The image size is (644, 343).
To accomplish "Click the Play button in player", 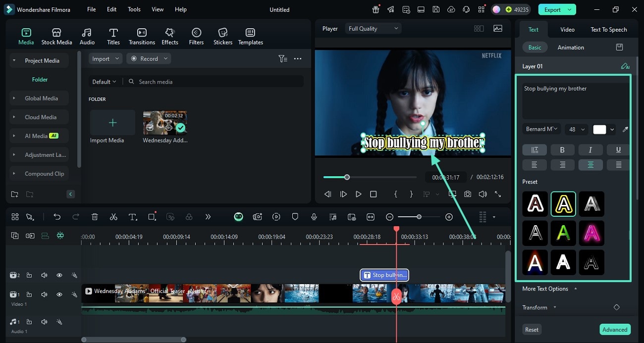I will [x=358, y=194].
